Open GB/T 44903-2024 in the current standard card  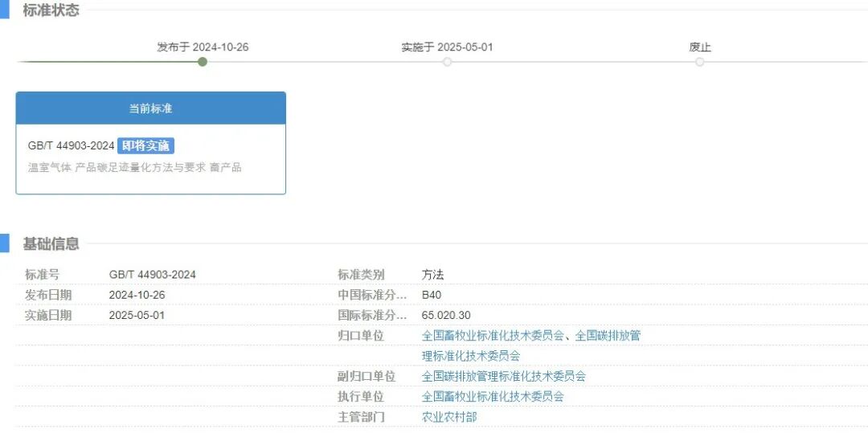point(71,146)
